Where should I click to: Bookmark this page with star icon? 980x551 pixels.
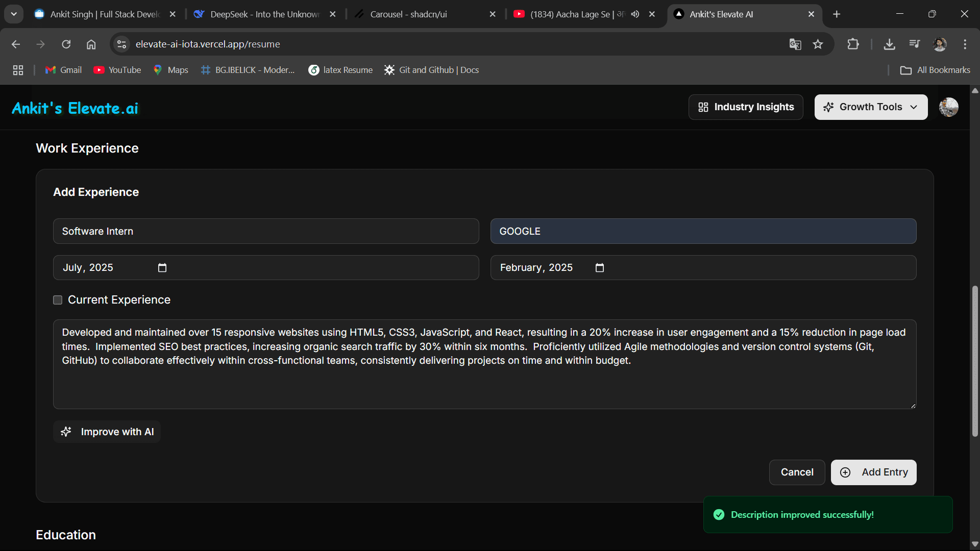coord(818,44)
